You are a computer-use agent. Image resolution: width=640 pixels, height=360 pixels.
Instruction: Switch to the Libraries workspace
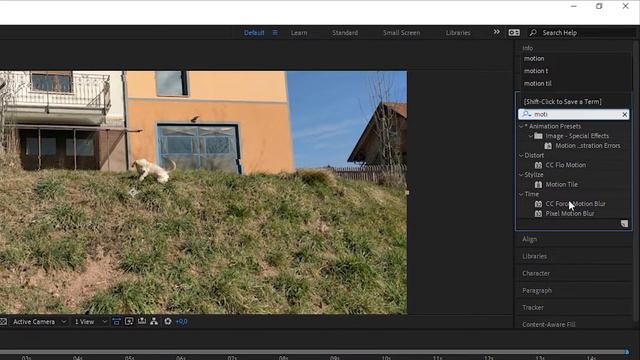pos(458,33)
